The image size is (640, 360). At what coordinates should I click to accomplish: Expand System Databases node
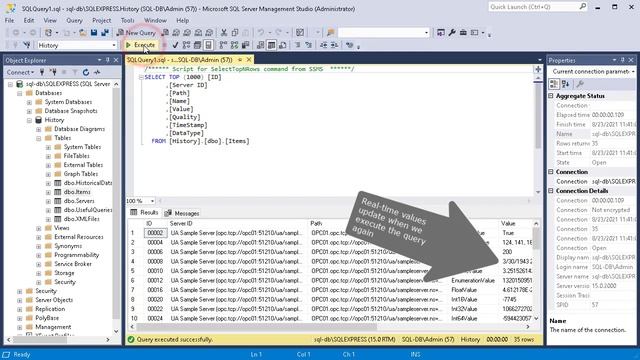coord(29,102)
